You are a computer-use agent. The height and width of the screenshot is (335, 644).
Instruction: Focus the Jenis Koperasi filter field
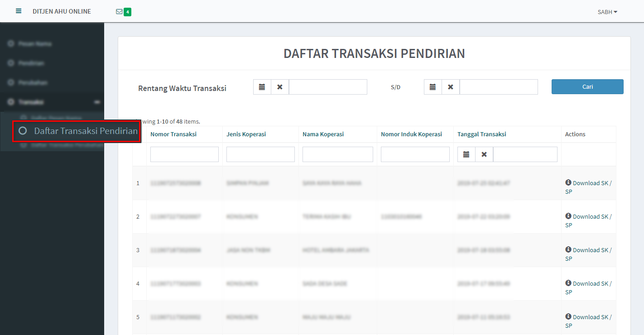[260, 154]
